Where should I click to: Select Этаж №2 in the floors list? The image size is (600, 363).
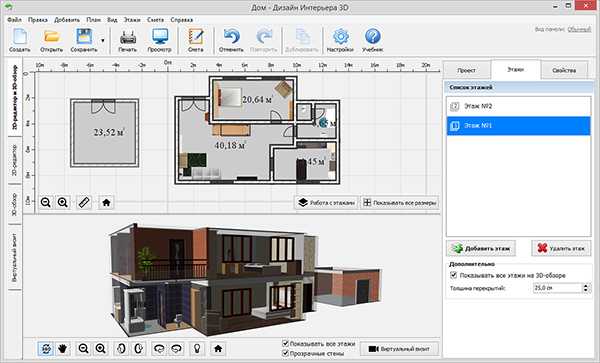[x=518, y=106]
